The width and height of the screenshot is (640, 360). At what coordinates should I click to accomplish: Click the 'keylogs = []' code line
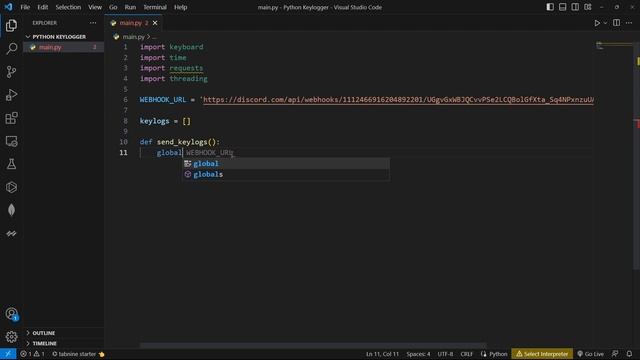(165, 121)
